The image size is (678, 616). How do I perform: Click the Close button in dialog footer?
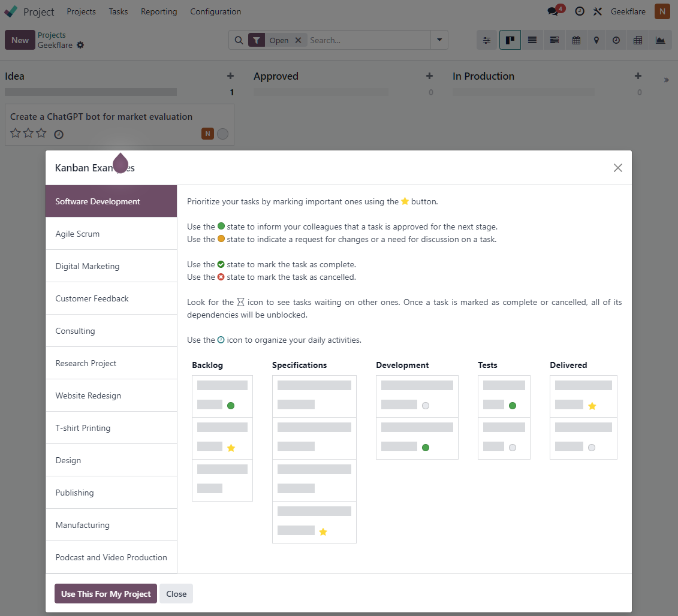[176, 594]
